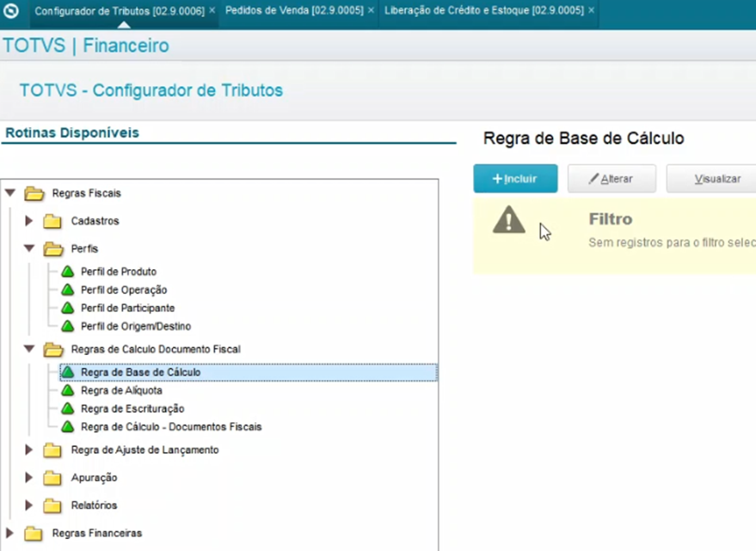
Task: Expand the Regra de Ajuste de Lançamento node
Action: coord(28,450)
